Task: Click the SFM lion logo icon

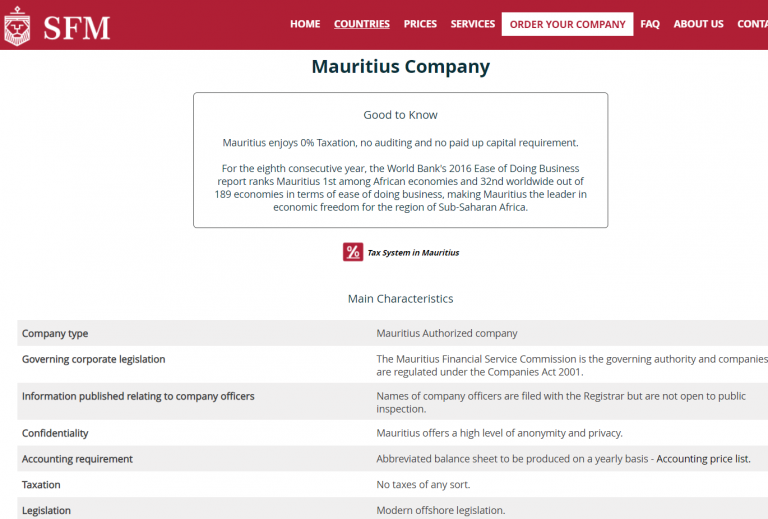Action: [x=17, y=25]
